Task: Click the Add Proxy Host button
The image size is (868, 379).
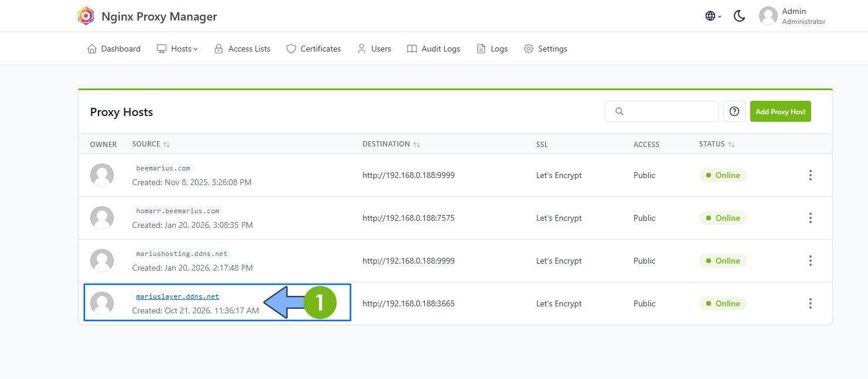Action: pos(781,111)
